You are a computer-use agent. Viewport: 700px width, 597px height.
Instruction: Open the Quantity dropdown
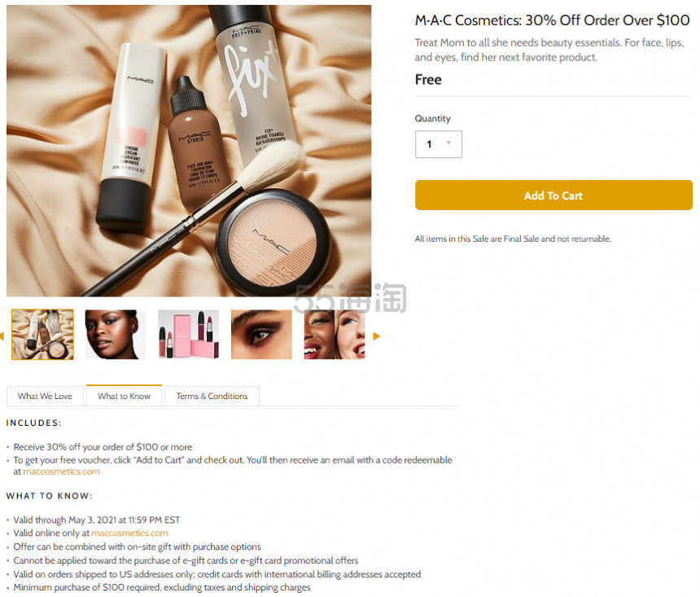click(x=439, y=144)
